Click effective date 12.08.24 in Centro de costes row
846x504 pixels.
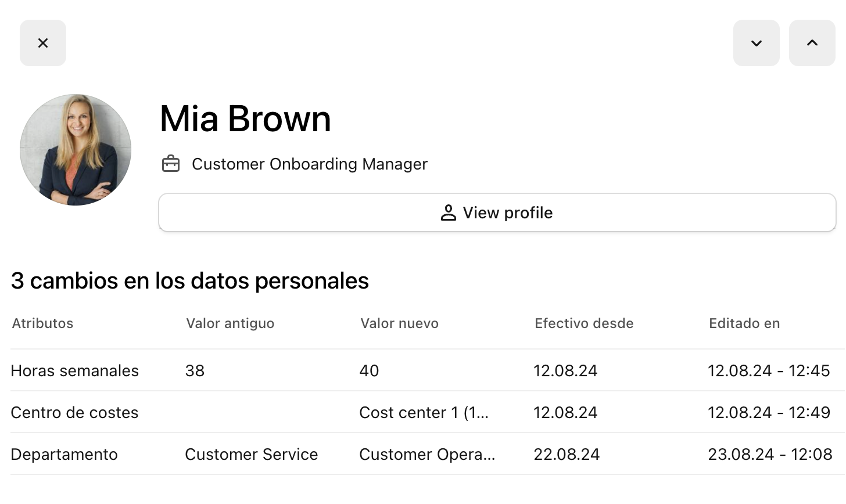pos(565,412)
